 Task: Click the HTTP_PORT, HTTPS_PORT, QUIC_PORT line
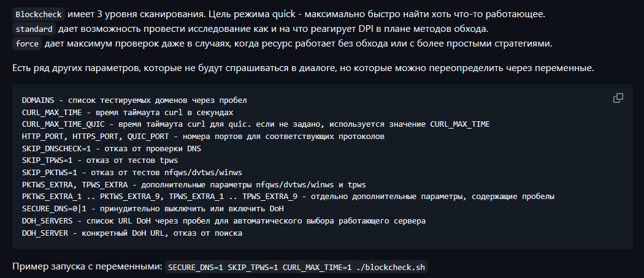203,137
